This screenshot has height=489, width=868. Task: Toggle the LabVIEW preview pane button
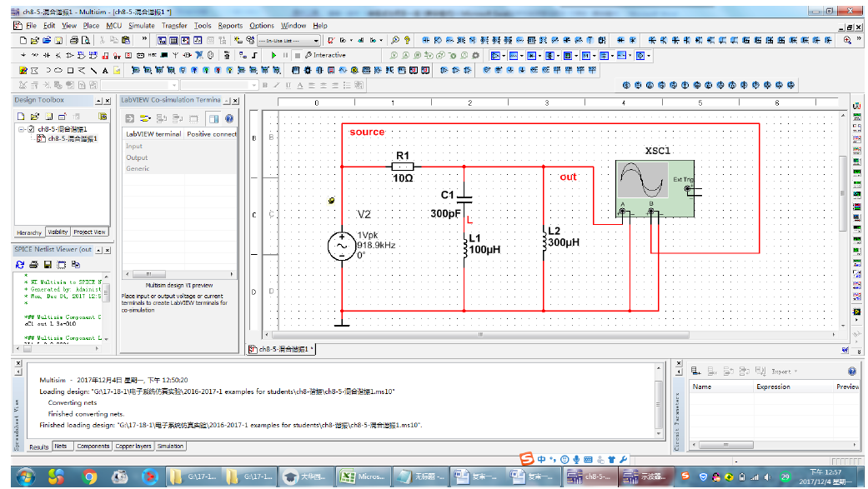[x=213, y=118]
